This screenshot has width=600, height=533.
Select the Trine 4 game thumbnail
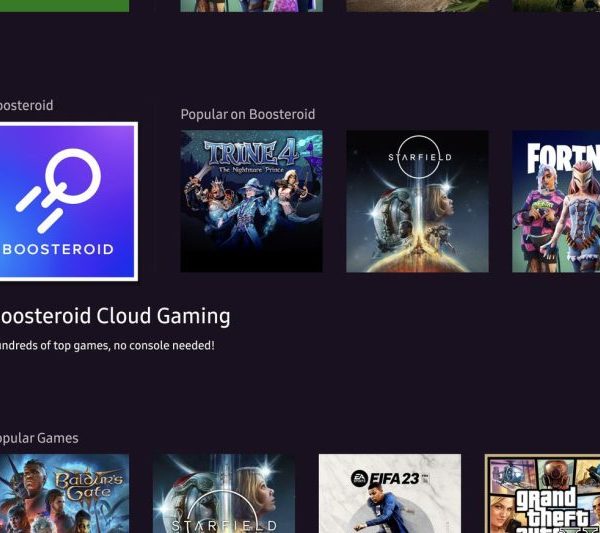(251, 201)
